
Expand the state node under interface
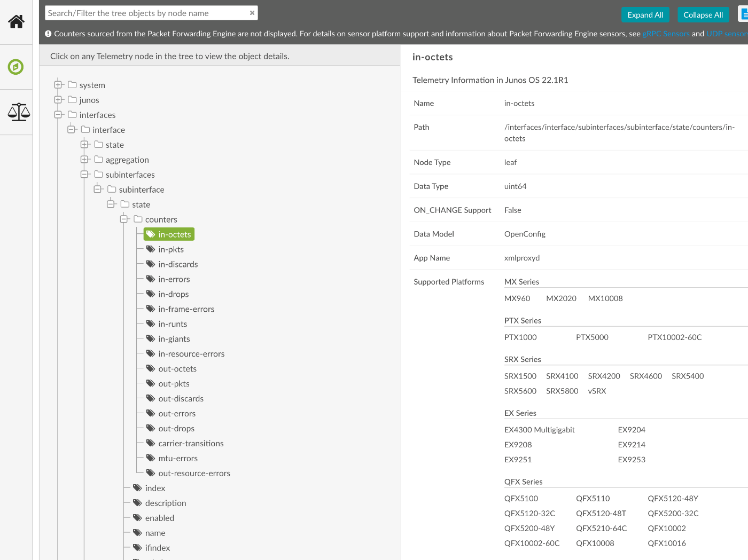[x=84, y=145]
